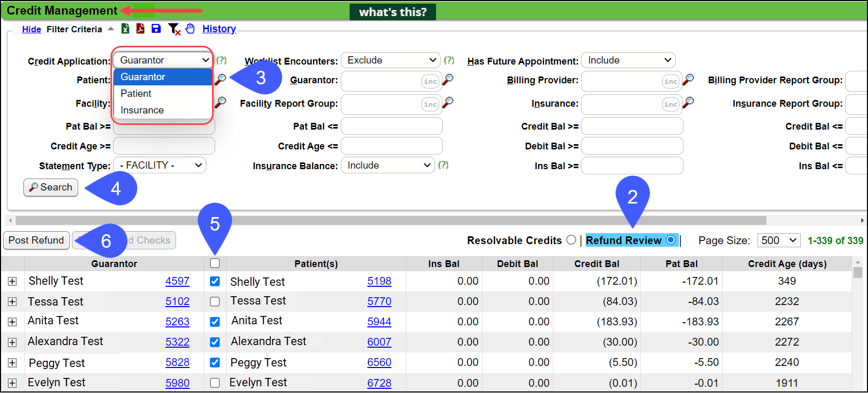
Task: Click the Ins Bal >= input field
Action: tap(632, 166)
